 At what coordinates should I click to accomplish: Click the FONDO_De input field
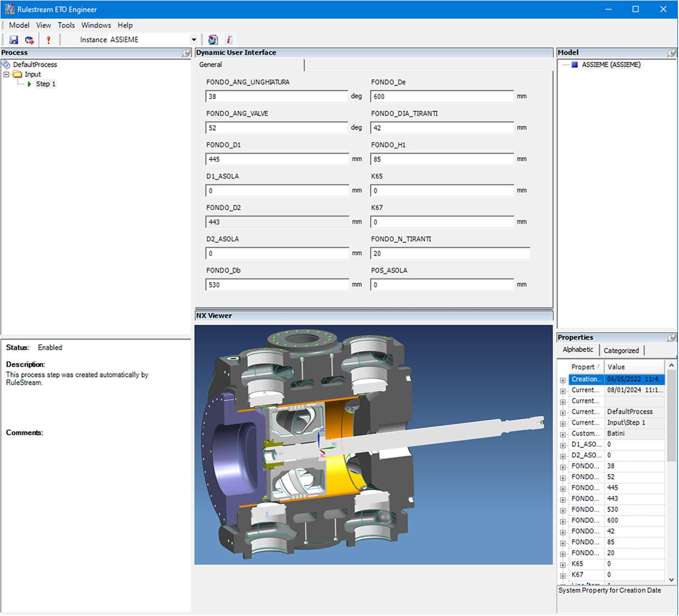442,96
